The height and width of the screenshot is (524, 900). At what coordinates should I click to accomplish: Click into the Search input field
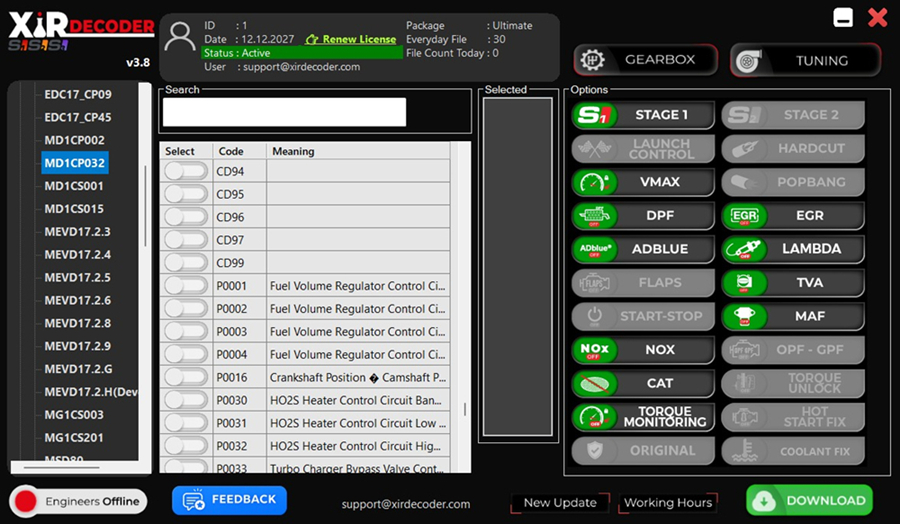point(284,112)
